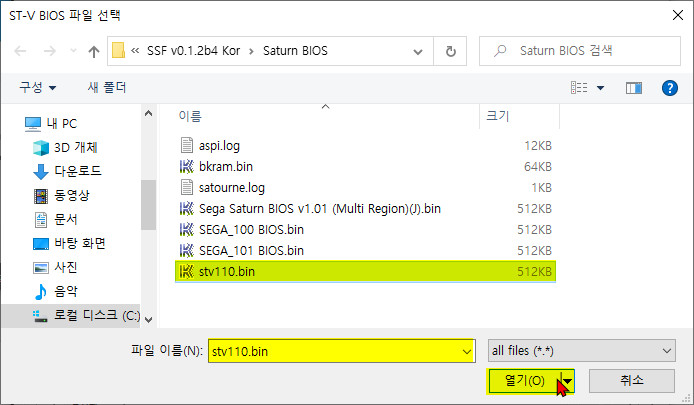This screenshot has height=405, width=694.
Task: Open 3D 개체 folder
Action: pyautogui.click(x=65, y=147)
